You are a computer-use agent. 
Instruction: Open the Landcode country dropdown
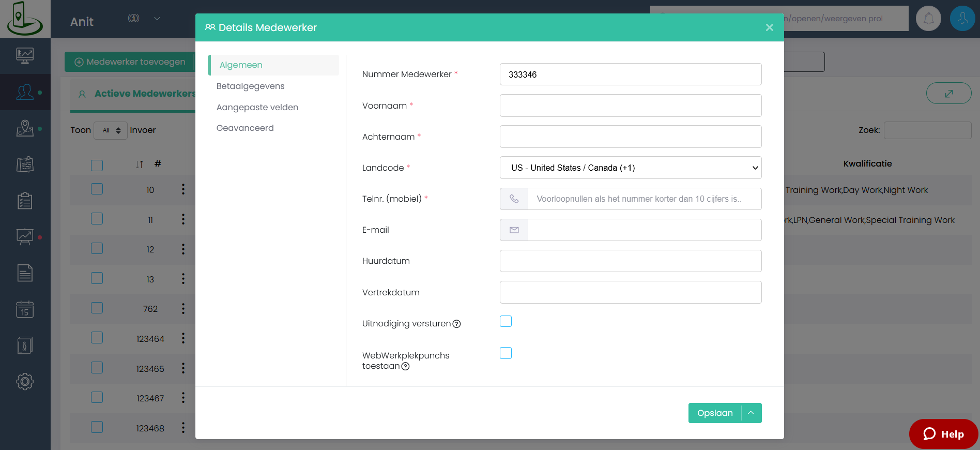[x=630, y=168]
